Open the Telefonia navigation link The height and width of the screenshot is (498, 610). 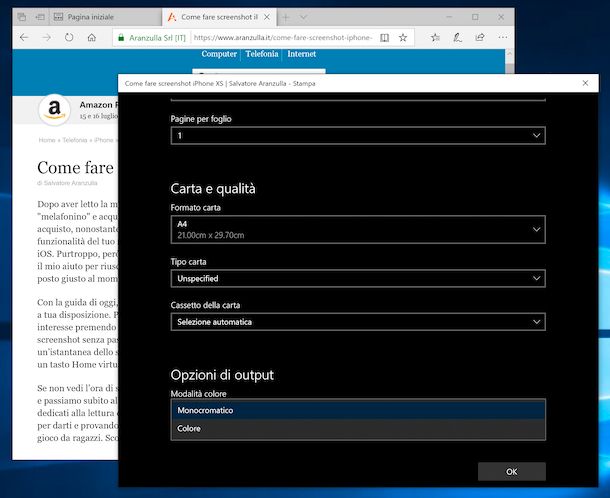(262, 54)
